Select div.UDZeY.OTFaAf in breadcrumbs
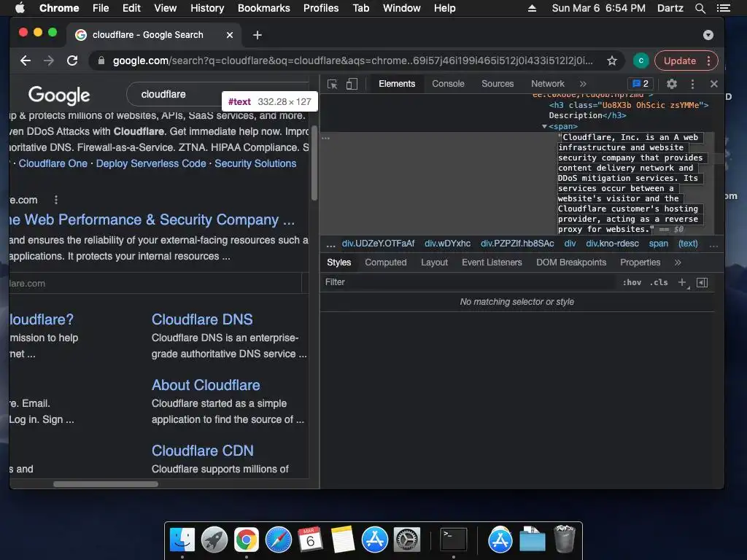 (378, 244)
